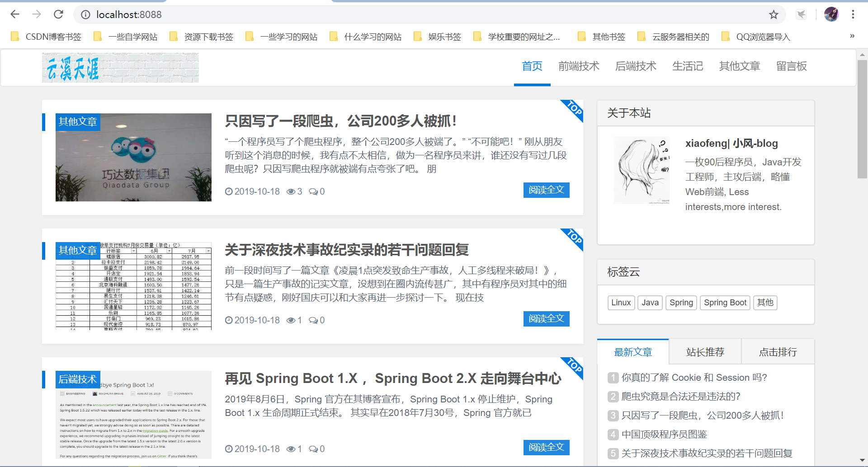
Task: Open the 其他文章 nav item
Action: 740,66
